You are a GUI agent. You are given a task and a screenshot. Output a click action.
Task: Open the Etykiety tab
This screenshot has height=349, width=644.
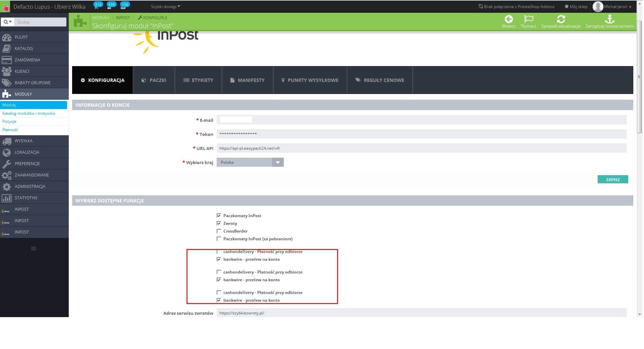pyautogui.click(x=198, y=80)
